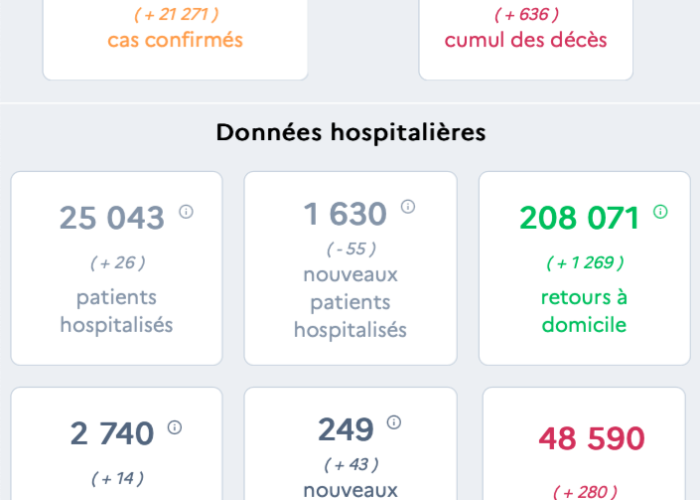700x500 pixels.
Task: Click green info icon beside 208 071
Action: point(660,212)
